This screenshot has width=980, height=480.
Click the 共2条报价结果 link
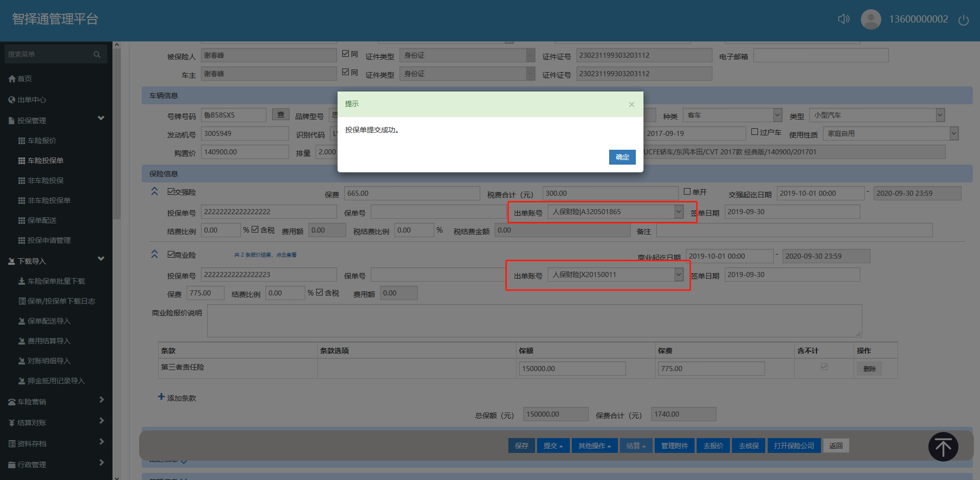pos(265,255)
